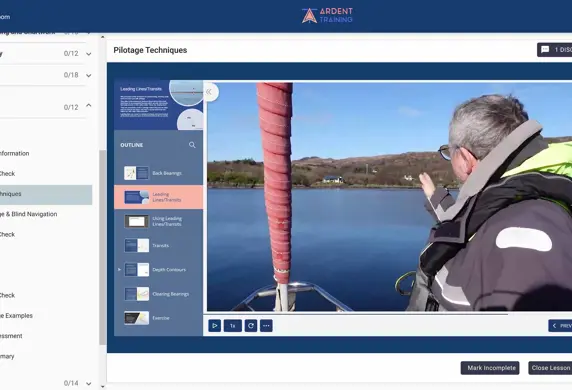Screen dimensions: 572x390
Task: Click the course sidebar scrollbar
Action: tap(103, 247)
